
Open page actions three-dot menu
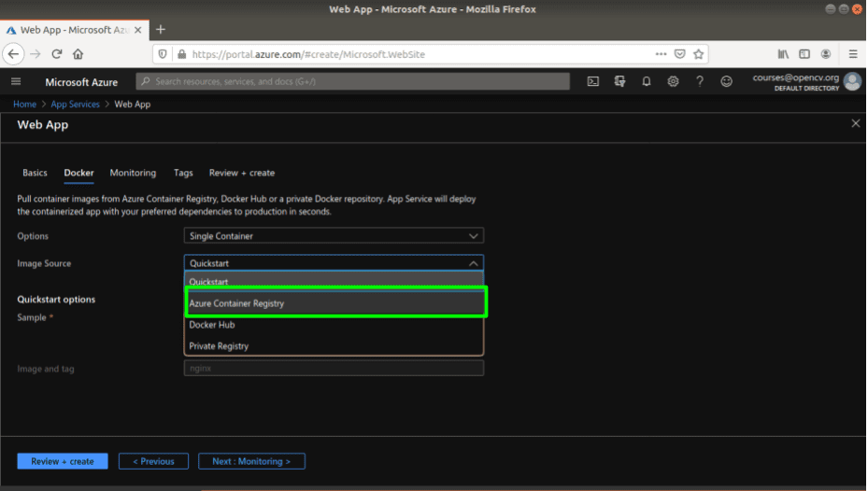[x=661, y=54]
